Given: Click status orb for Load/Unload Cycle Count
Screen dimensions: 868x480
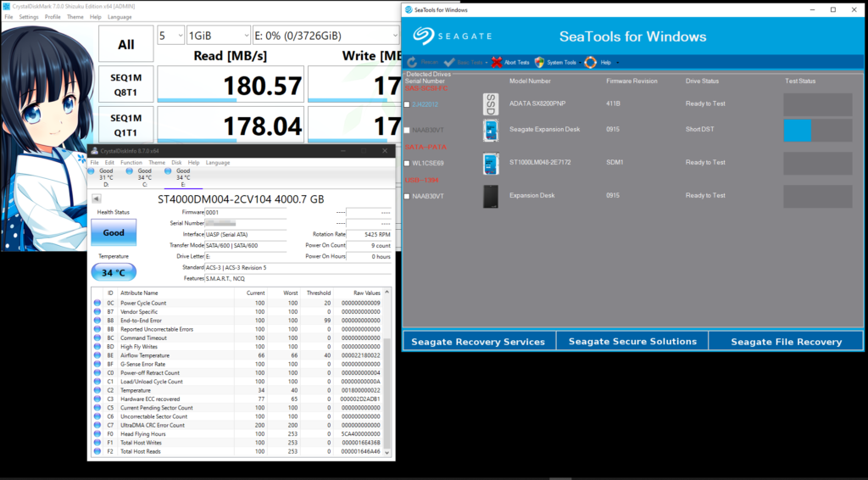Looking at the screenshot, I should [97, 382].
